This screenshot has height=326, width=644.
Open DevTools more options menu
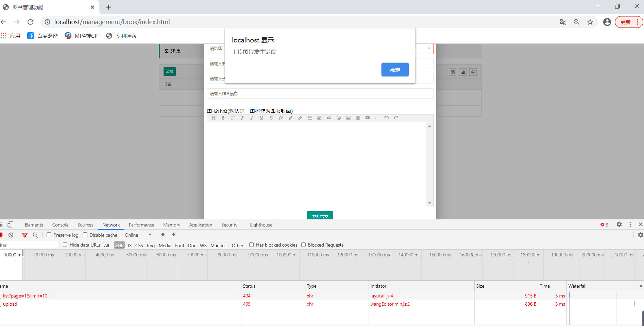[630, 224]
